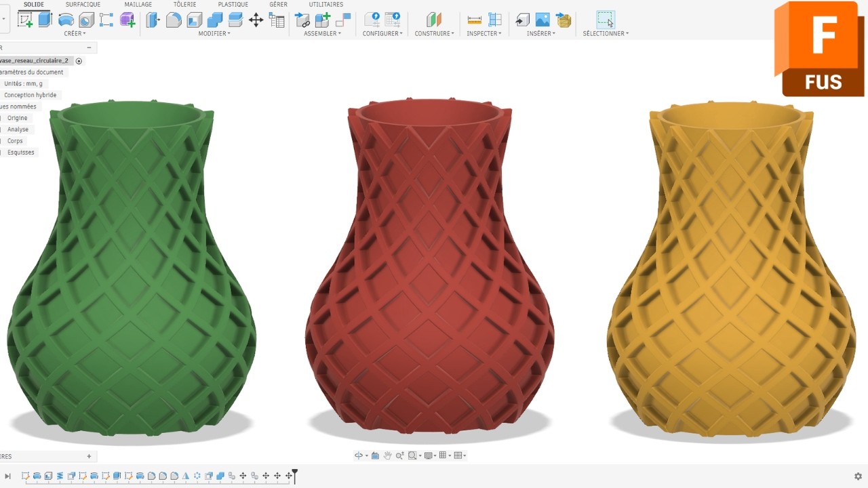Select the Combine tool in Modifier group

(215, 20)
